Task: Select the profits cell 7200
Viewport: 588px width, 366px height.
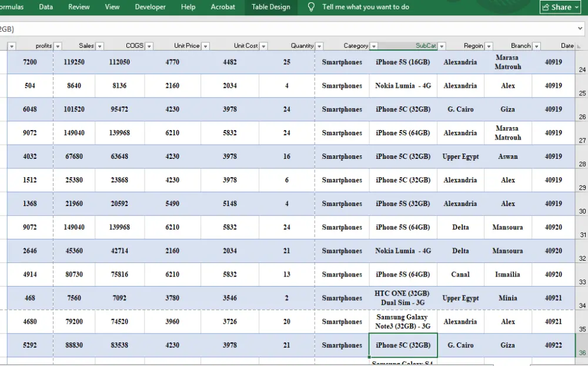Action: 30,62
